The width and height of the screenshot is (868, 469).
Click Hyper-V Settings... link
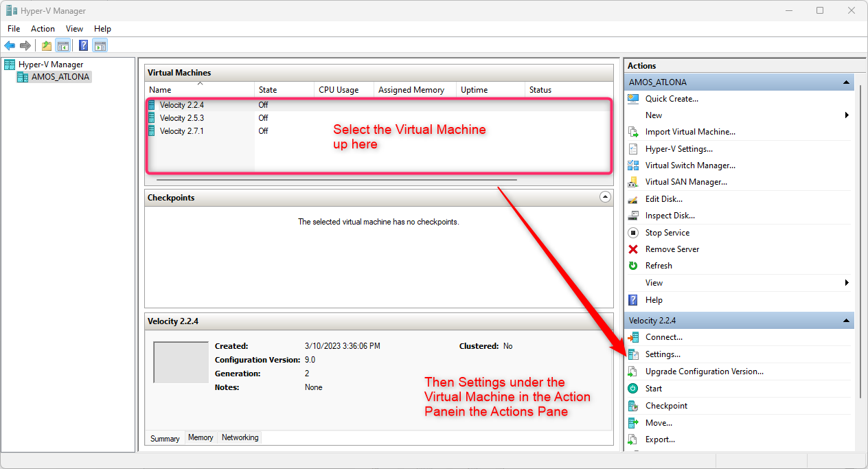tap(679, 149)
